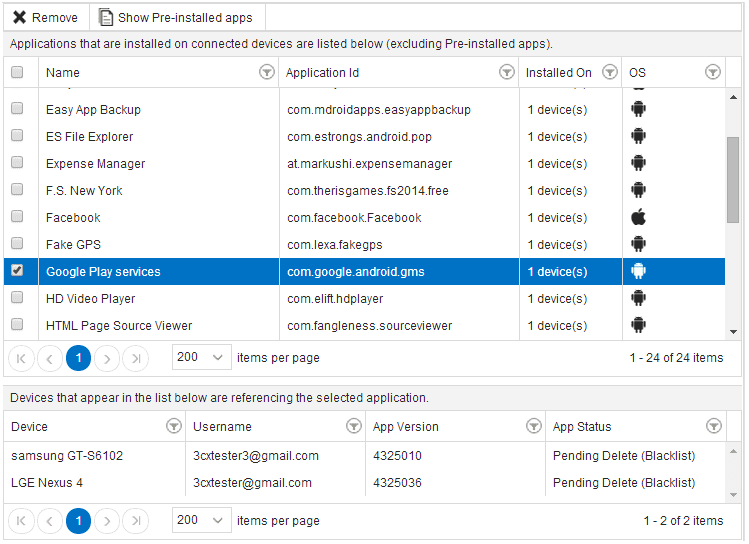749x544 pixels.
Task: Click Android icon for ES File Explorer
Action: [638, 137]
